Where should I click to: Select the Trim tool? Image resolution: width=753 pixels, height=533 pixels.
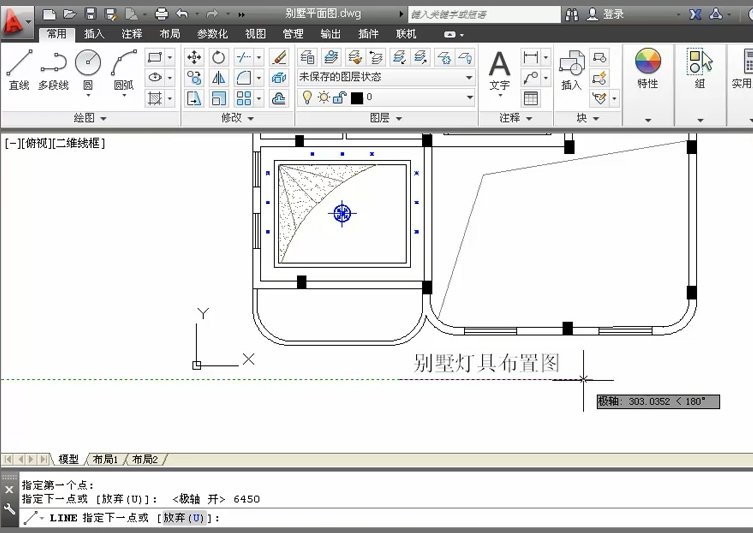click(243, 58)
